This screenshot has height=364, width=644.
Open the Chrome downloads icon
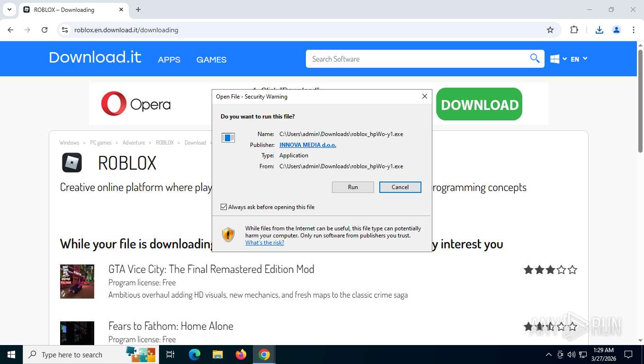coord(599,30)
